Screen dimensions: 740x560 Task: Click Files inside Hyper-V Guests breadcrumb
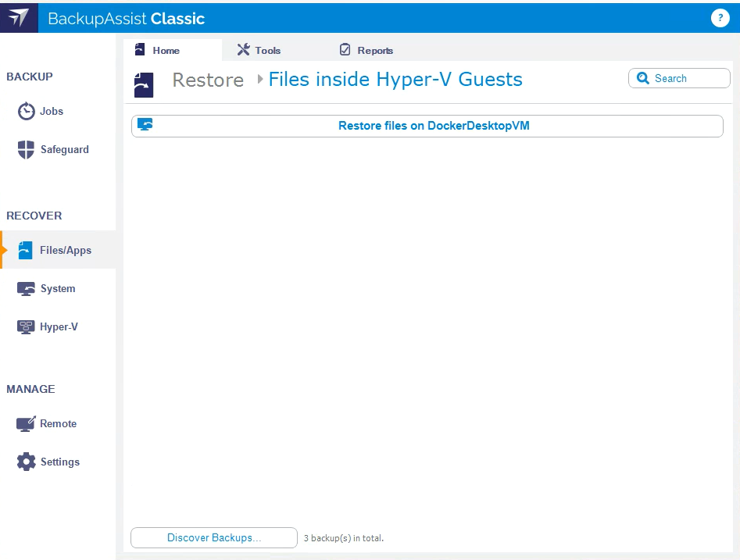pos(395,80)
